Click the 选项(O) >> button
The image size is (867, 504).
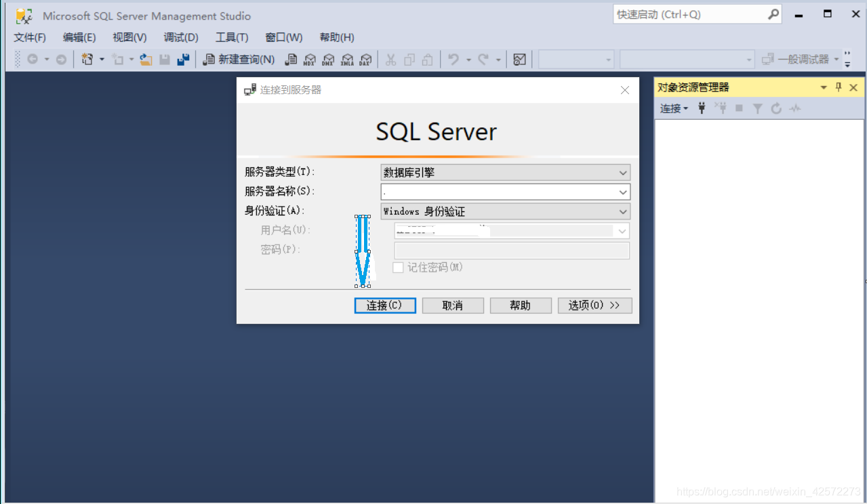pyautogui.click(x=594, y=306)
